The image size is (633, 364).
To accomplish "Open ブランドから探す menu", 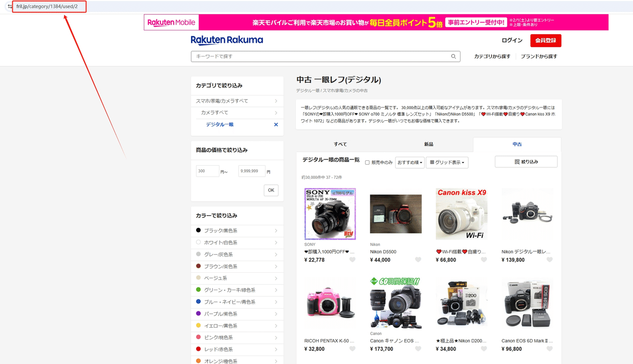I will click(x=539, y=56).
